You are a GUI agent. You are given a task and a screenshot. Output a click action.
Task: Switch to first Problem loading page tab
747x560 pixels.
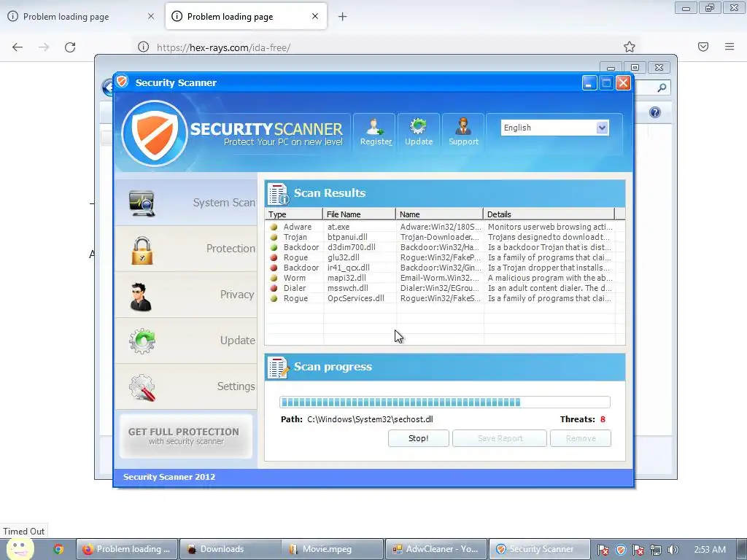tap(81, 17)
